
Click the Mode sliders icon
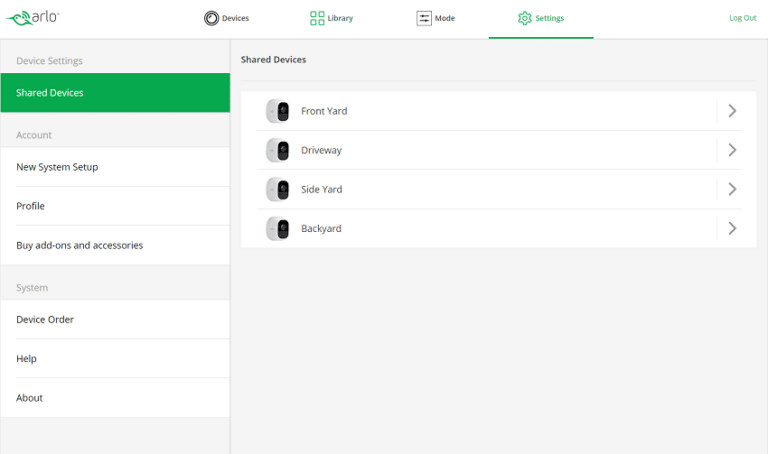[424, 18]
